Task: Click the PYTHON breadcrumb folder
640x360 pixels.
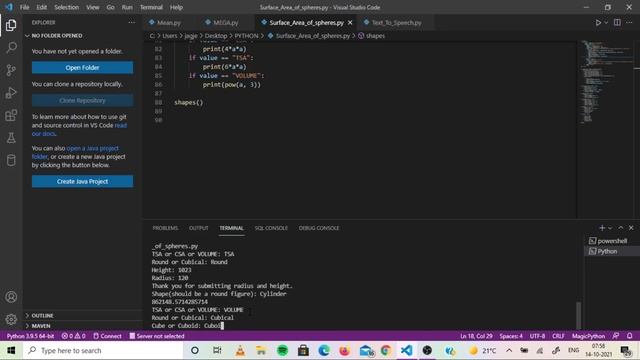Action: click(x=246, y=36)
